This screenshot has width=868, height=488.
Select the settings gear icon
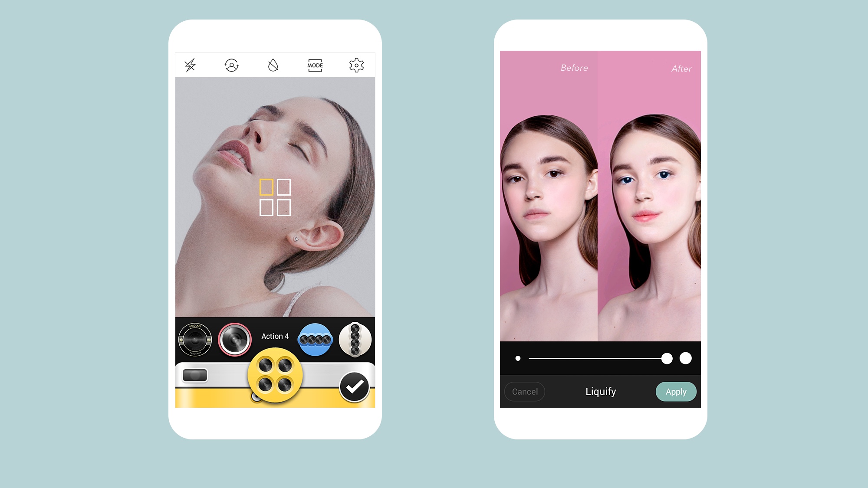tap(356, 66)
